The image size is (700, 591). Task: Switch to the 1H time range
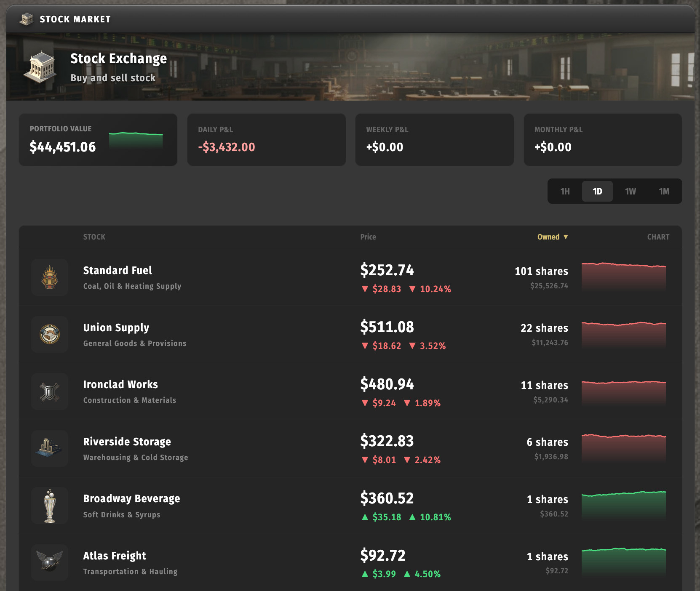pos(565,192)
